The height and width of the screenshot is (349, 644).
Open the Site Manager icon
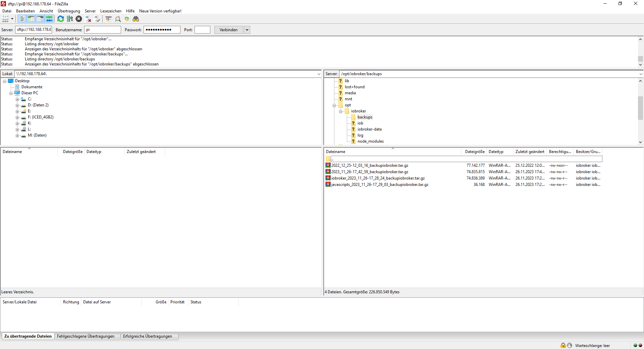(5, 19)
